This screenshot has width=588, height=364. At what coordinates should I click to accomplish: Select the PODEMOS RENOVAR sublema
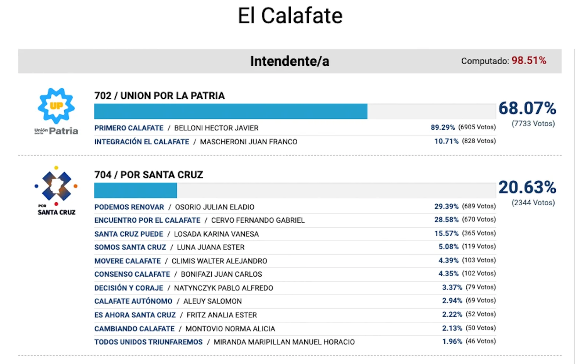tap(129, 207)
